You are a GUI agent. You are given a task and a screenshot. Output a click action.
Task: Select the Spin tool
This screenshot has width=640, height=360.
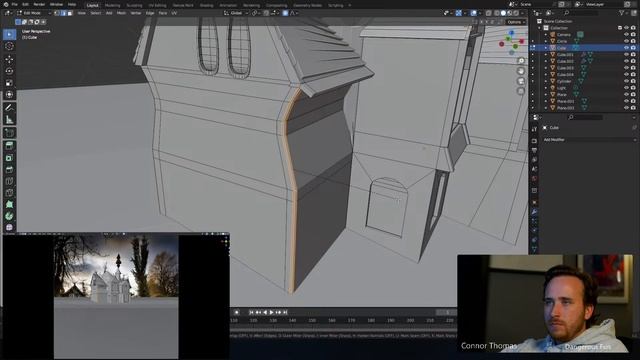(9, 216)
